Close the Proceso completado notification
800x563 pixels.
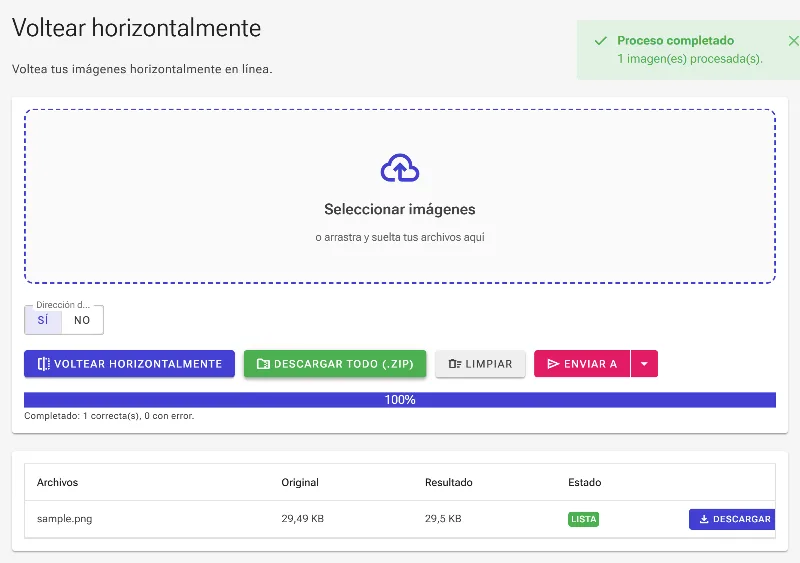tap(793, 41)
